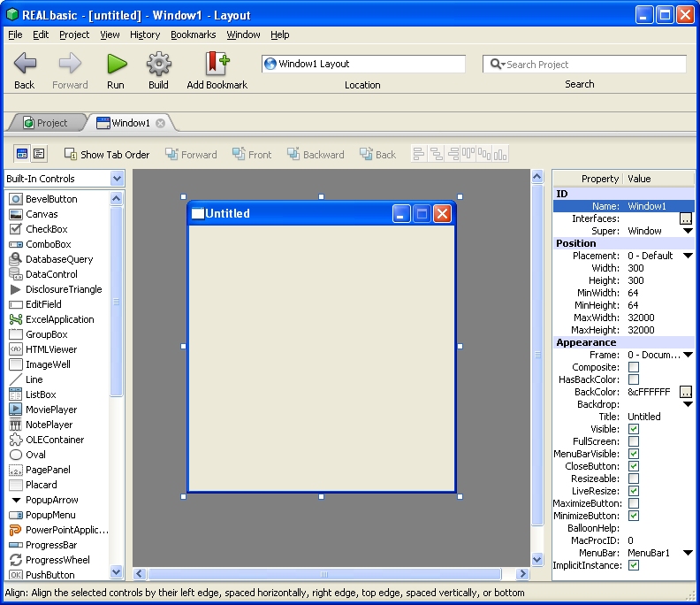Open the Project menu

click(x=74, y=34)
